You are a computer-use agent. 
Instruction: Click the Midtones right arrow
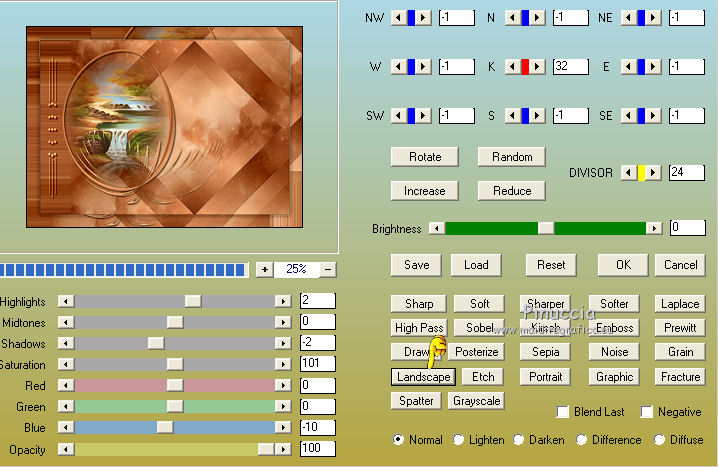point(283,322)
